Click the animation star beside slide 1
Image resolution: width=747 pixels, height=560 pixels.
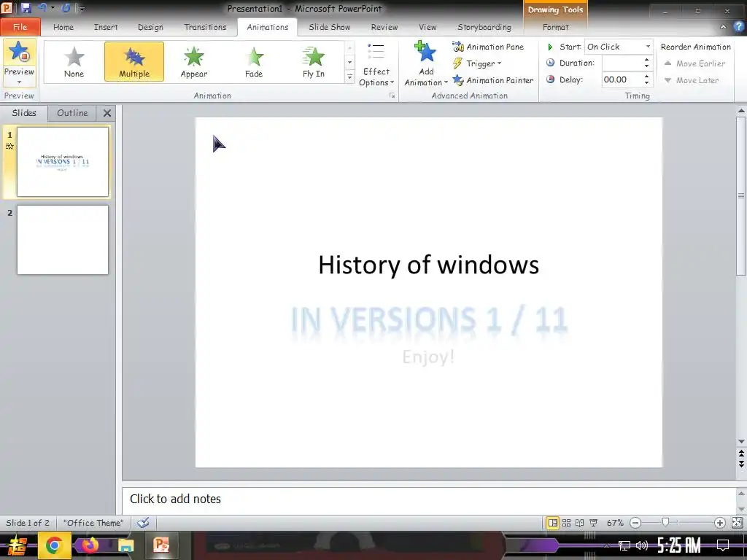pos(9,146)
